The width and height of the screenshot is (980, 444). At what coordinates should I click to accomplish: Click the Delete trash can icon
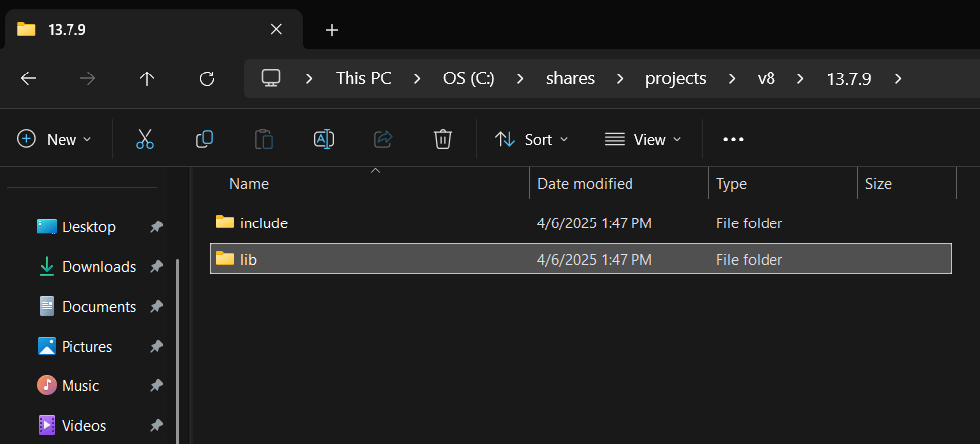click(443, 139)
